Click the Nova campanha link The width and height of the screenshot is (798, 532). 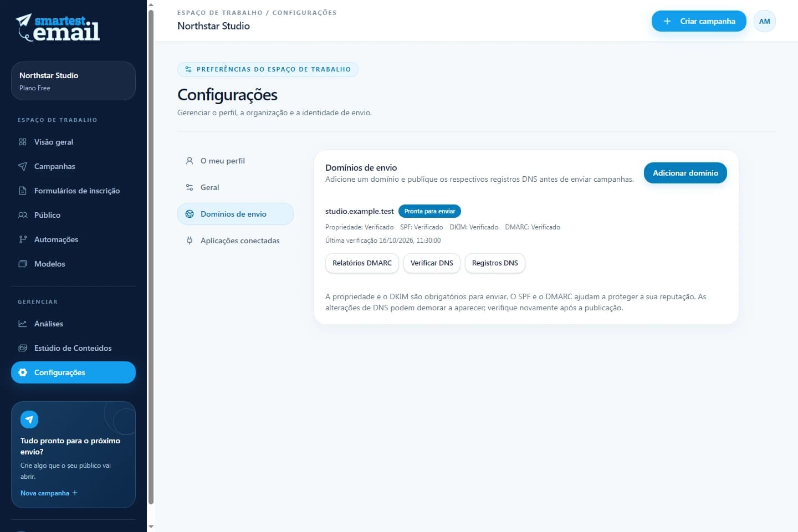49,493
